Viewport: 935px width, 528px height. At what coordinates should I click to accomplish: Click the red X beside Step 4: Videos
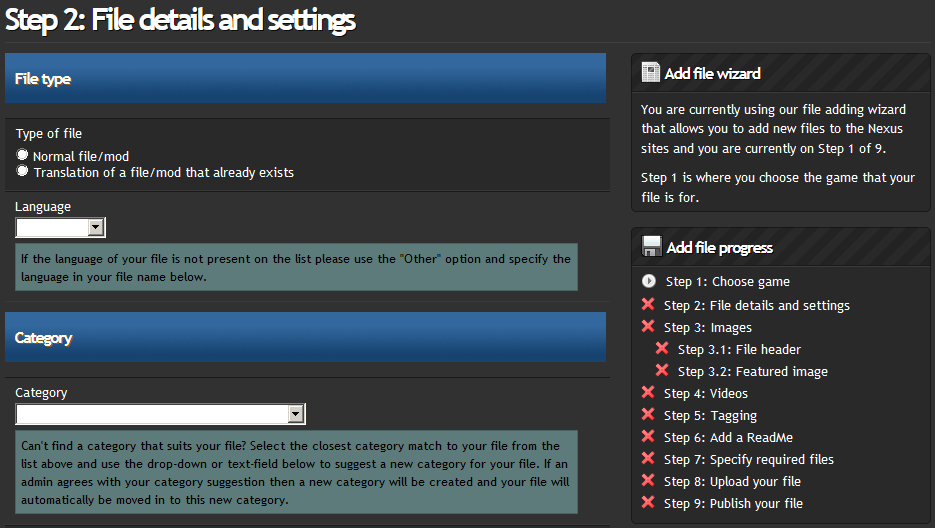[648, 393]
